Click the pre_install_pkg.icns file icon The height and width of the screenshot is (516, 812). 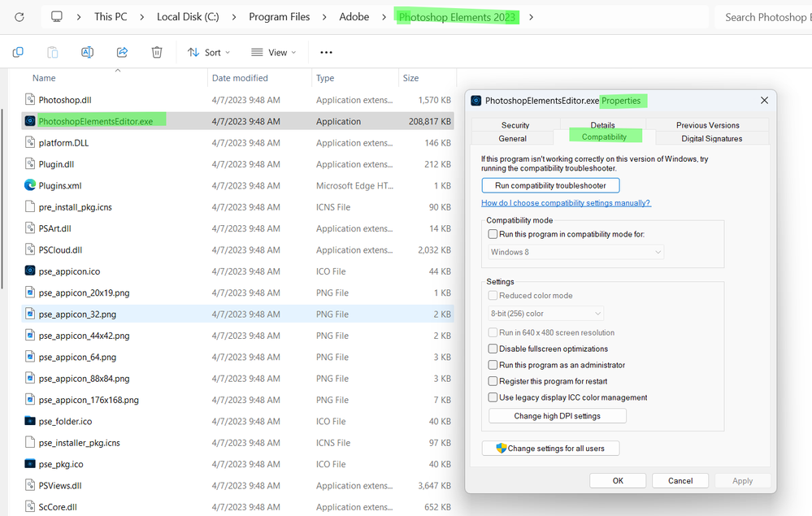(x=30, y=206)
